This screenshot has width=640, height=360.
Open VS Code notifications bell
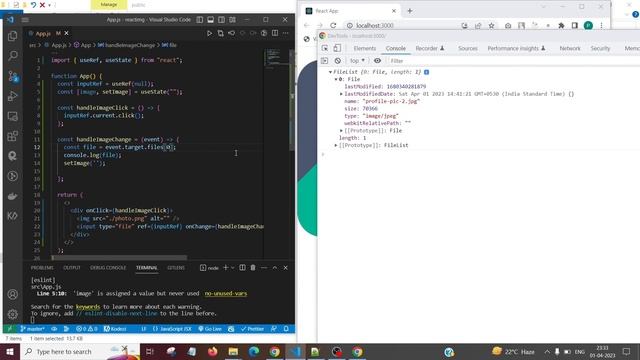[286, 329]
